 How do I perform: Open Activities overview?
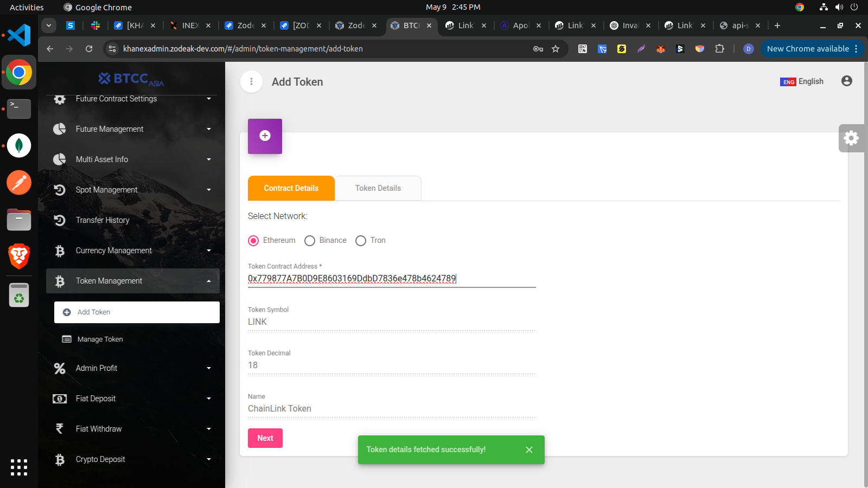pyautogui.click(x=27, y=7)
